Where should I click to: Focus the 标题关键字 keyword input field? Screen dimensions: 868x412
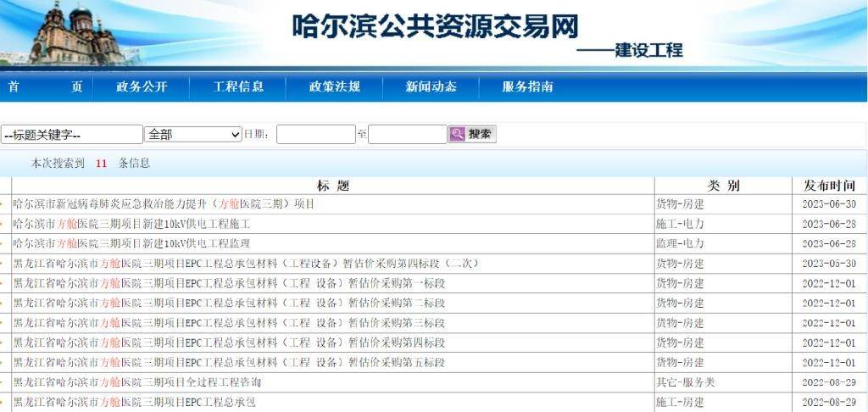[x=72, y=135]
